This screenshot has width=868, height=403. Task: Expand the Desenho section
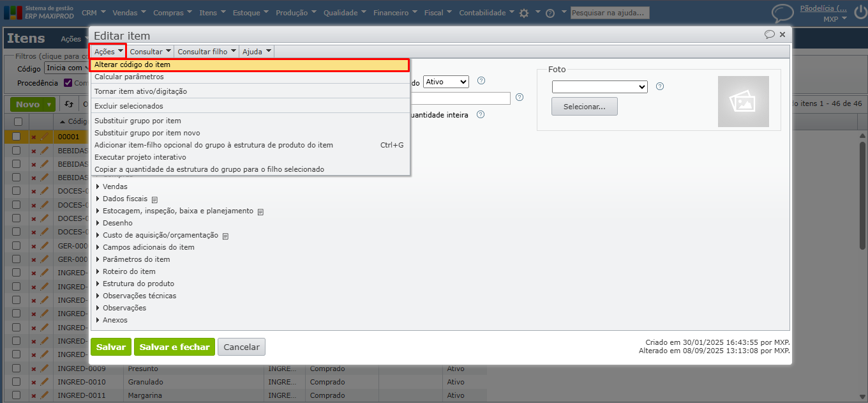[x=114, y=224]
